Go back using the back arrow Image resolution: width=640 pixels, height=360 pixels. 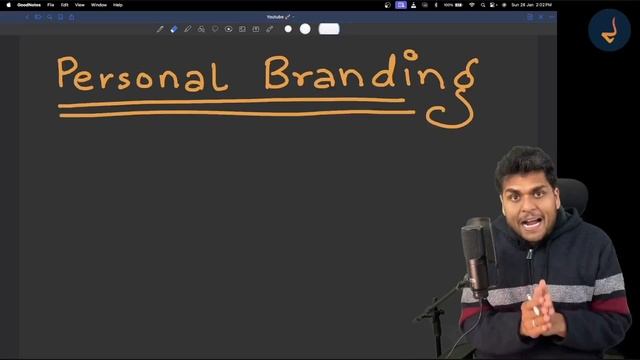tap(27, 17)
